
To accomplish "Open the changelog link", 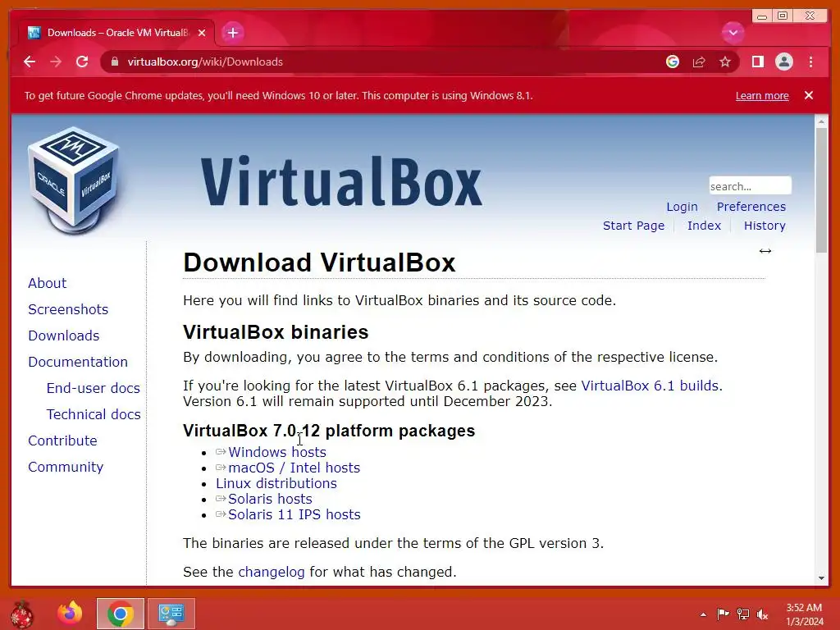I will [271, 572].
